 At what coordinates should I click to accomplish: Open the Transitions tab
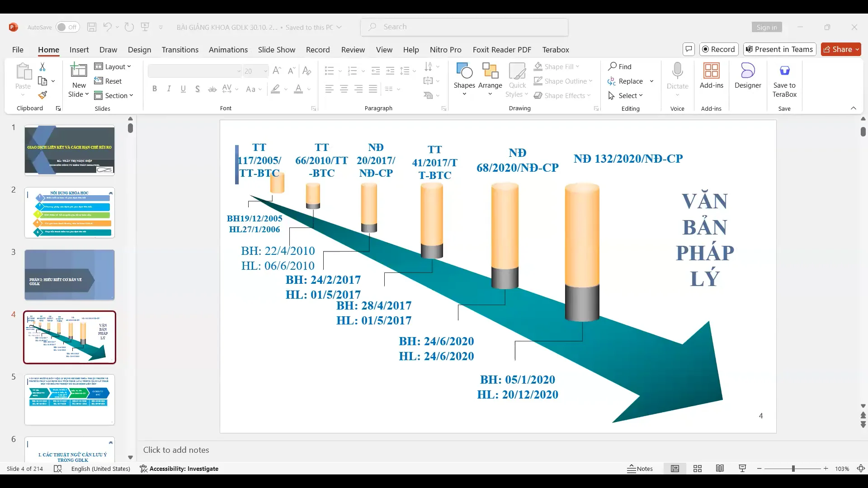180,50
